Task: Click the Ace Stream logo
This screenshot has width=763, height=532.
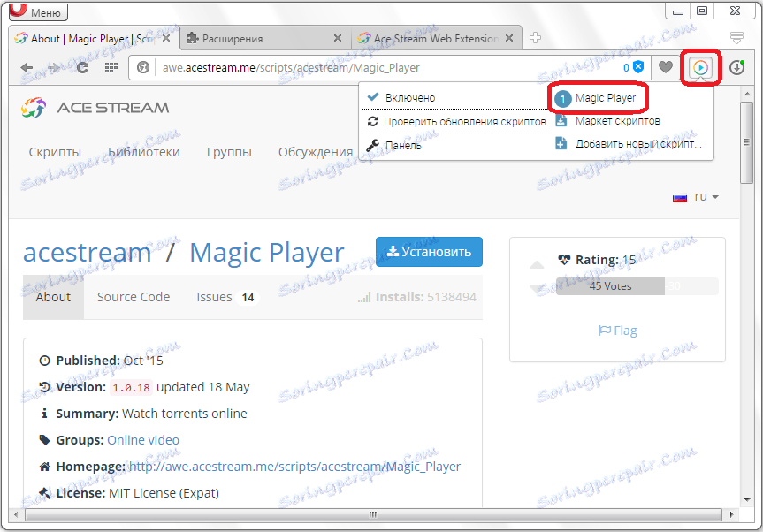Action: coord(95,108)
